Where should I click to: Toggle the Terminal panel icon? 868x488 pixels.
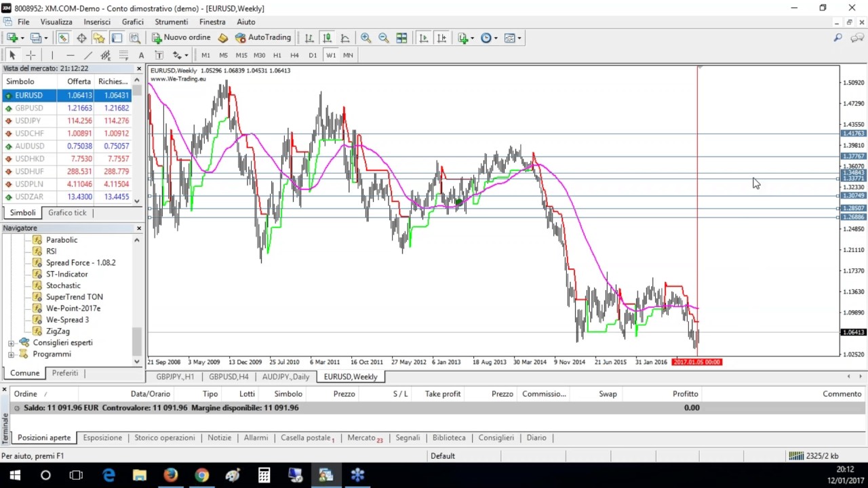117,38
